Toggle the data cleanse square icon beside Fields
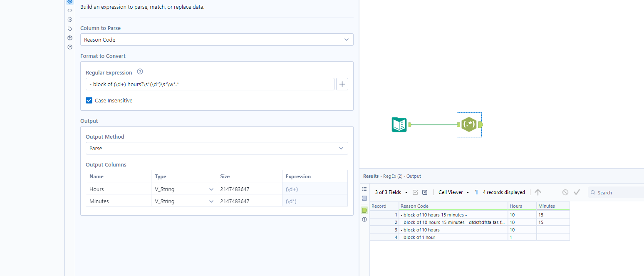644x276 pixels. 424,192
